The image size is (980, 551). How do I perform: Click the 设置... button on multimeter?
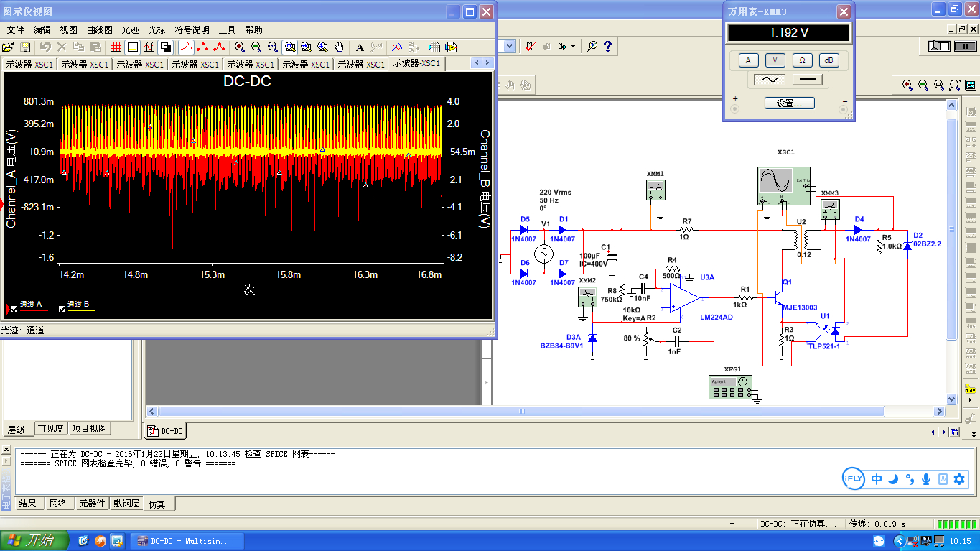[789, 103]
